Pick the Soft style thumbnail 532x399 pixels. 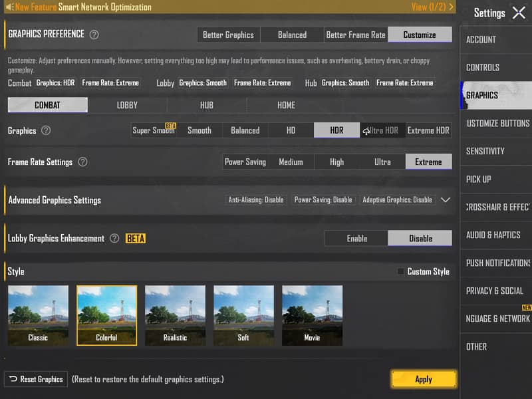point(243,315)
